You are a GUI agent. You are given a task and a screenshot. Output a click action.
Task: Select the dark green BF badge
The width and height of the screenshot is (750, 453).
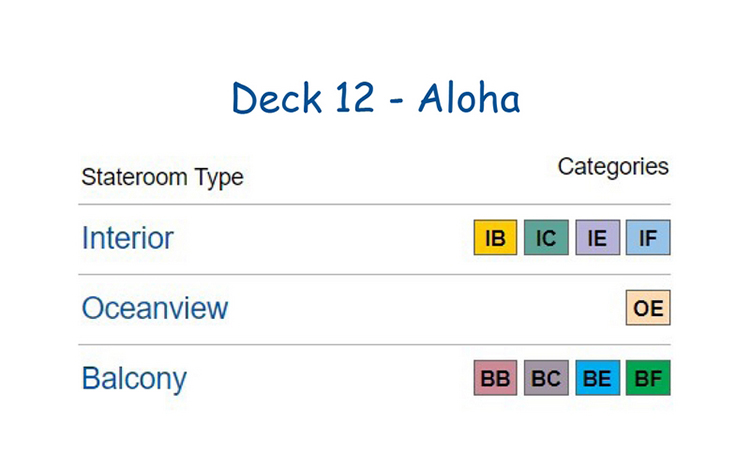click(x=648, y=378)
